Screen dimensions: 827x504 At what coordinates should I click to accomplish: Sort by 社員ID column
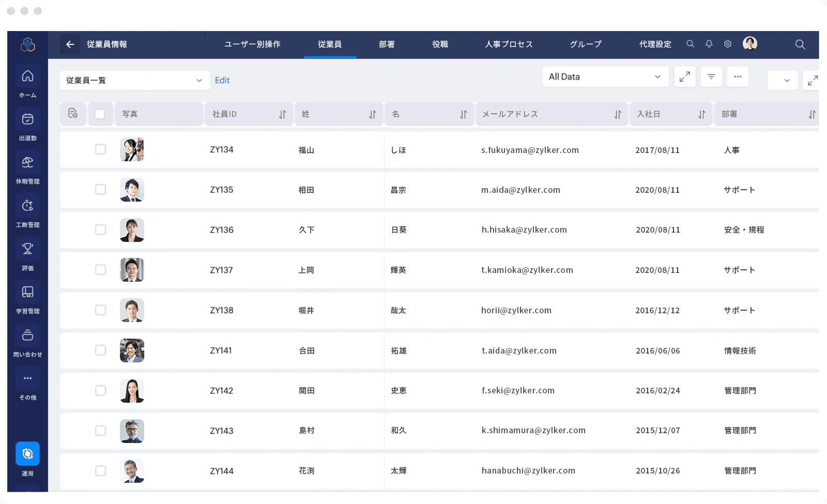pyautogui.click(x=282, y=114)
